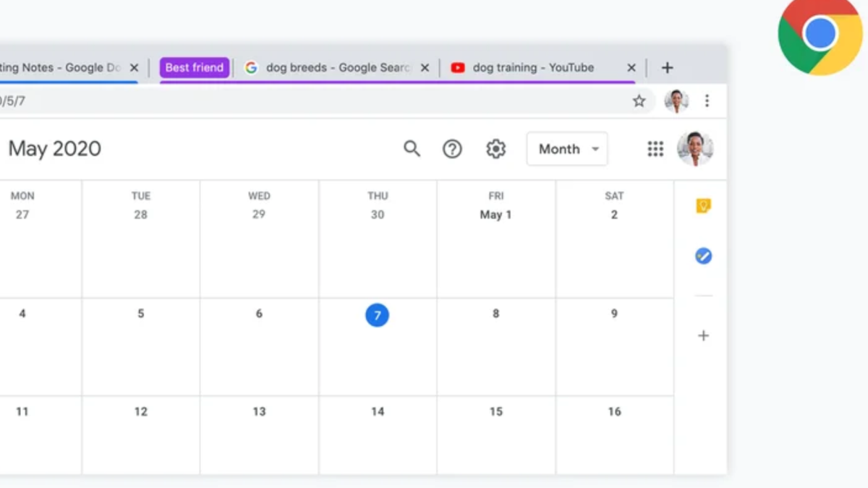Viewport: 868px width, 488px height.
Task: Bookmark this page using the star icon
Action: (x=639, y=101)
